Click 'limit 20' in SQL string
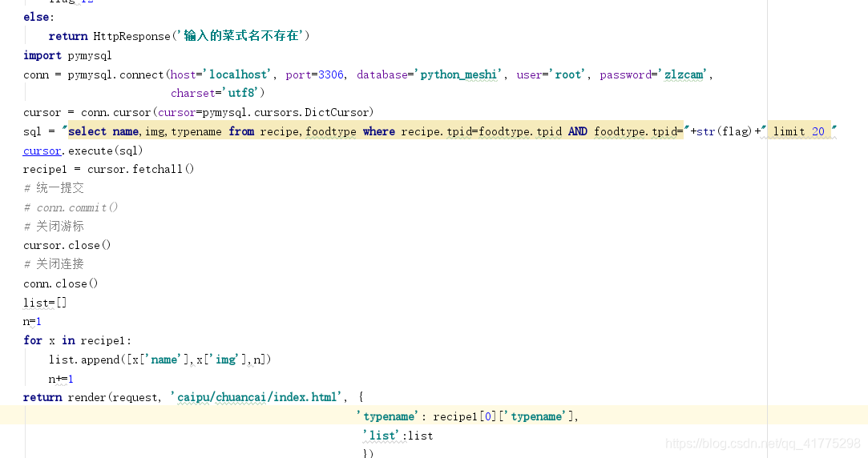This screenshot has width=868, height=458. [799, 131]
